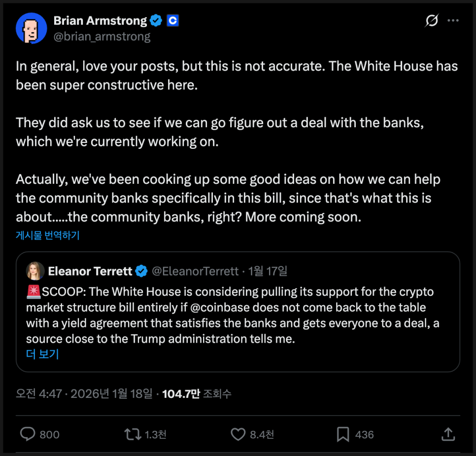This screenshot has width=476, height=456.
Task: Open Eleanor Terrett's profile via her name
Action: pos(90,271)
